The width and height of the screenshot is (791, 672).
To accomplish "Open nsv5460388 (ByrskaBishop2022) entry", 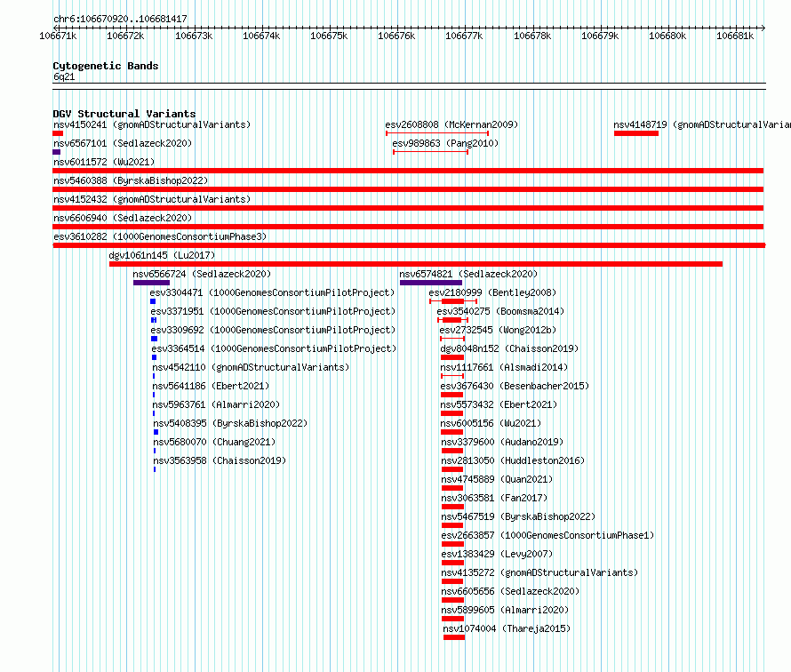I will [131, 180].
